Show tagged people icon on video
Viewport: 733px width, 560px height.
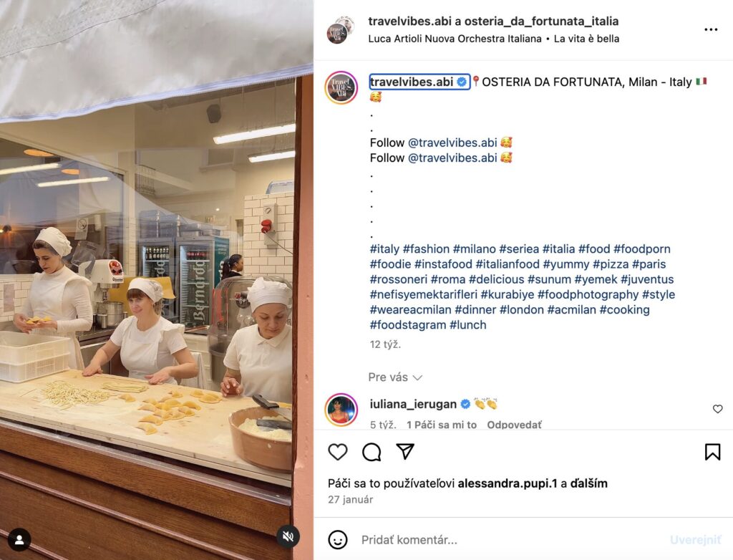(x=19, y=540)
